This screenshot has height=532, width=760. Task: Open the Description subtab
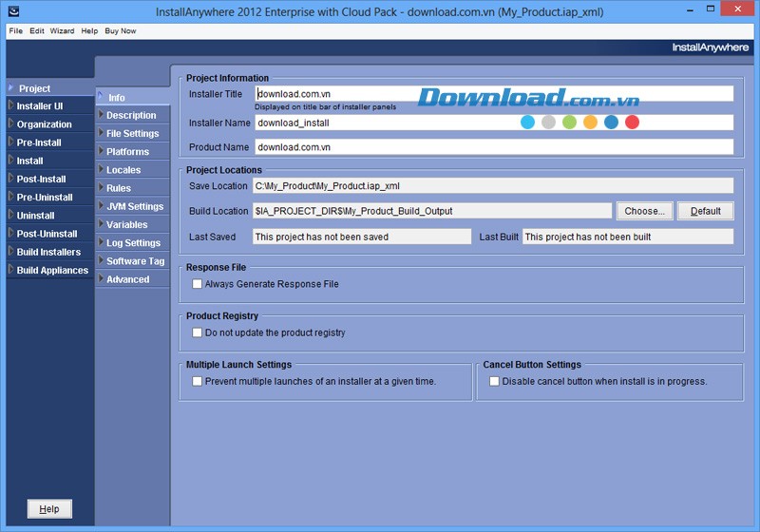(x=131, y=115)
